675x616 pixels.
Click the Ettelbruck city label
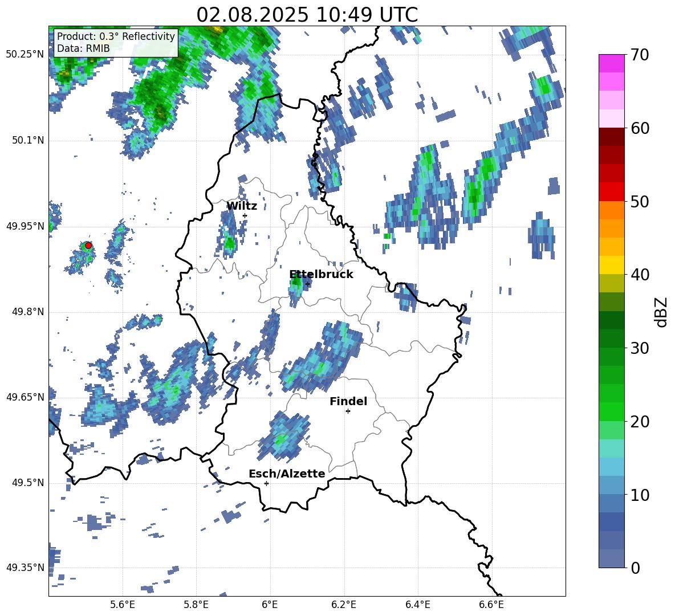pyautogui.click(x=321, y=274)
